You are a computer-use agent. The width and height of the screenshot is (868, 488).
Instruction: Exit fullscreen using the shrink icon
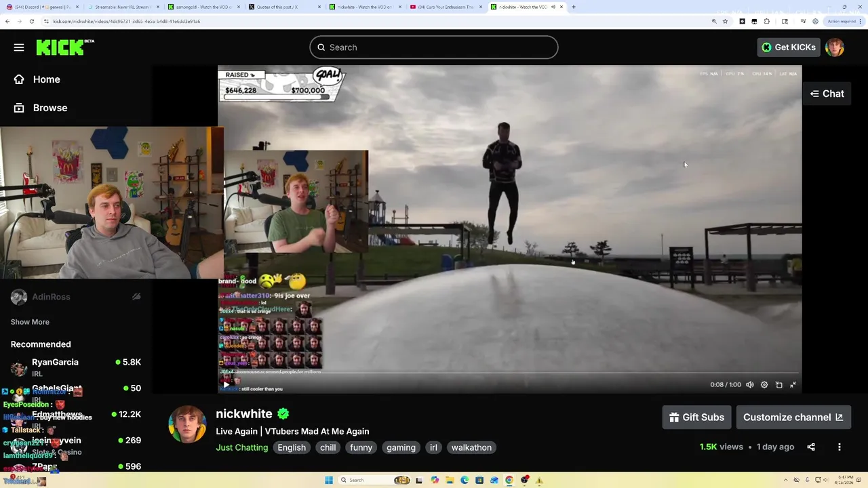coord(793,385)
